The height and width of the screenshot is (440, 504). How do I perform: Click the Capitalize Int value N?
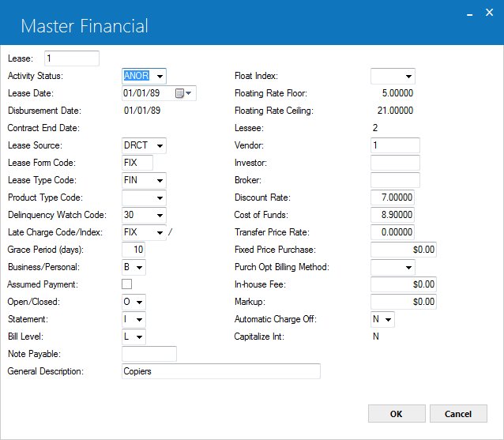[376, 337]
